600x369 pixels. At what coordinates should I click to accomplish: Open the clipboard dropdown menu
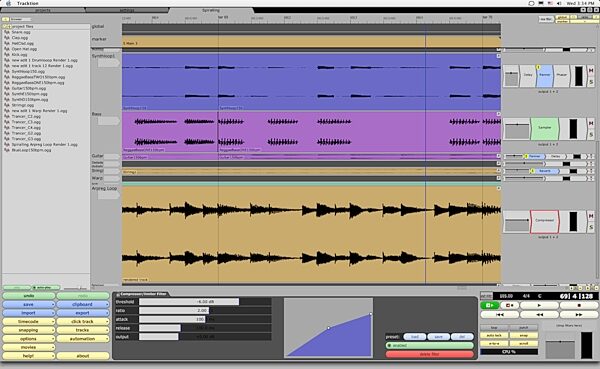click(83, 304)
